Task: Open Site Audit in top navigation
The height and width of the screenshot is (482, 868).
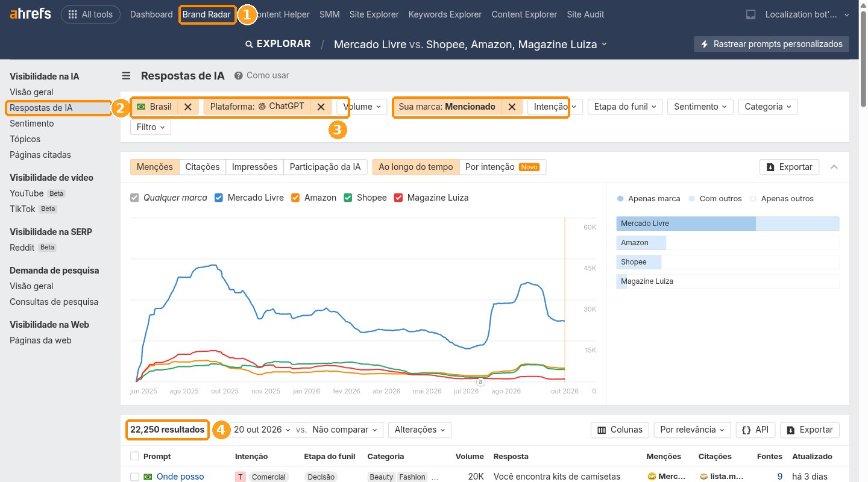Action: click(x=585, y=14)
